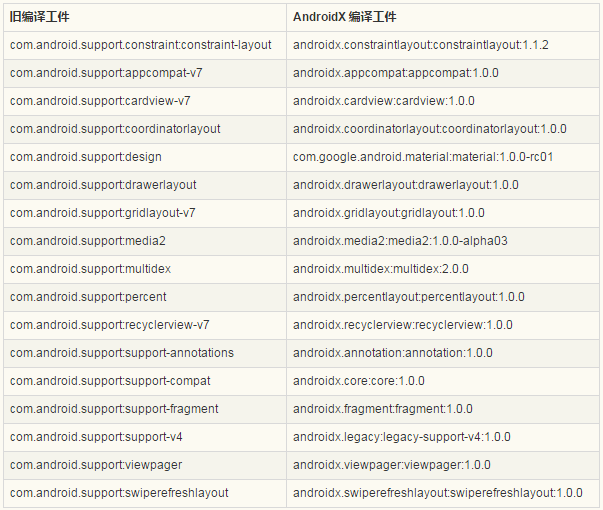Select com.android.support:drawerlayout cell
The width and height of the screenshot is (603, 510).
145,185
